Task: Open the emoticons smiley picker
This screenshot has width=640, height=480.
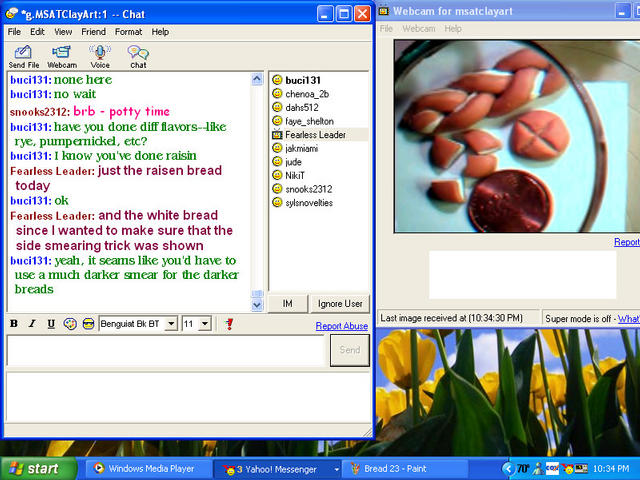Action: click(x=88, y=324)
